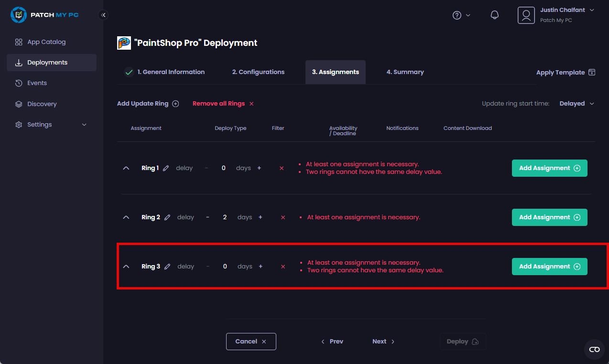The width and height of the screenshot is (609, 364).
Task: Open the Update ring start time dropdown
Action: (x=576, y=104)
